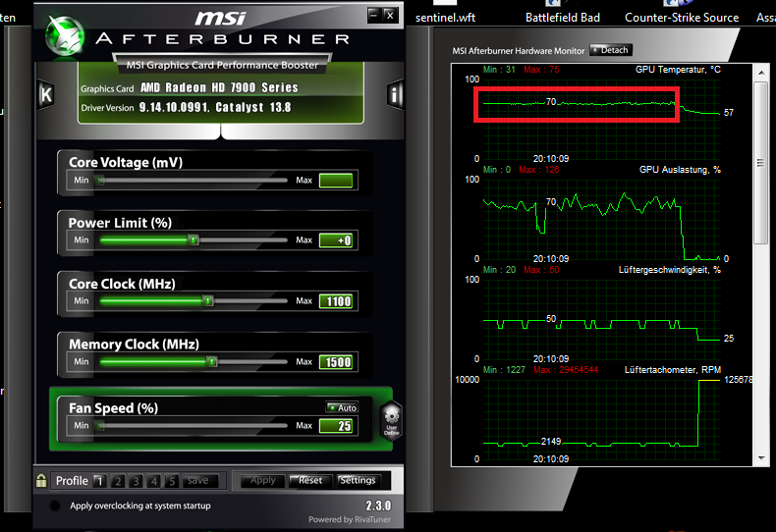The width and height of the screenshot is (776, 532).
Task: Select profile slot 5
Action: click(172, 481)
